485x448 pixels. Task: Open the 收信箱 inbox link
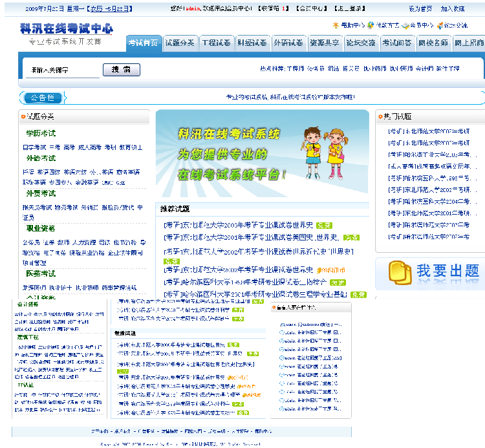pos(274,8)
